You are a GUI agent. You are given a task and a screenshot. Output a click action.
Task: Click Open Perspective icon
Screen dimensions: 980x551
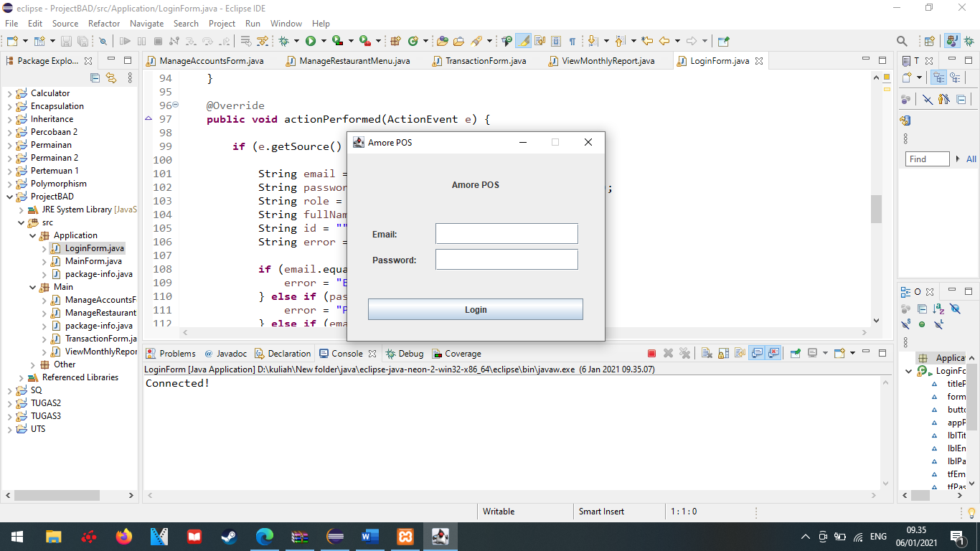(x=929, y=41)
